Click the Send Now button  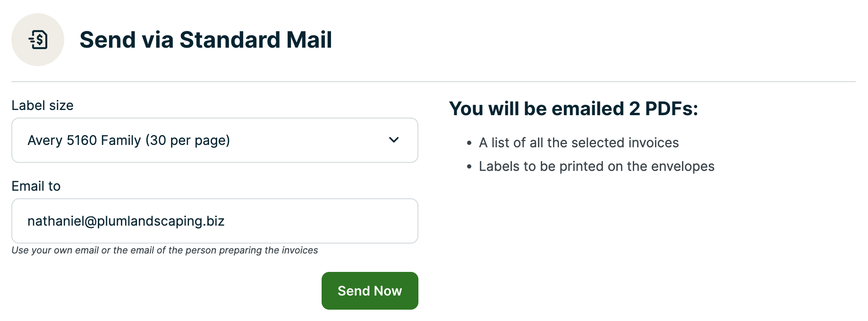[x=370, y=291]
